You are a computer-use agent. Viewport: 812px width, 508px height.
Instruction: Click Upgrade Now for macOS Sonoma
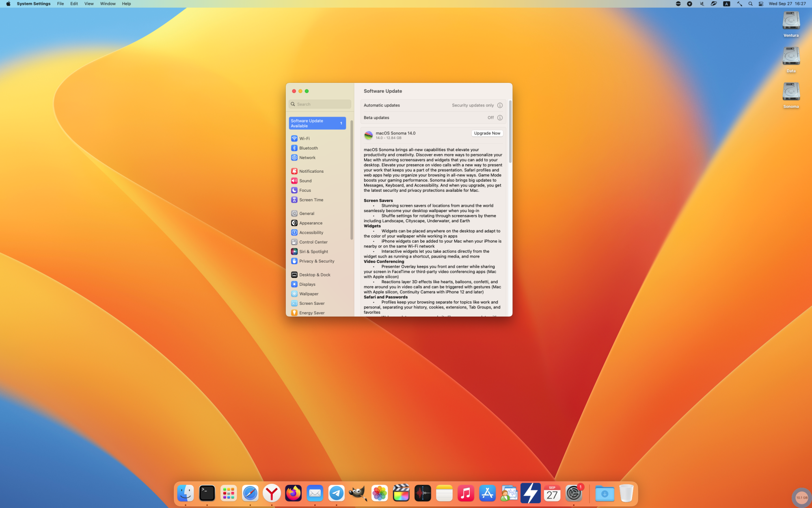[x=487, y=133]
